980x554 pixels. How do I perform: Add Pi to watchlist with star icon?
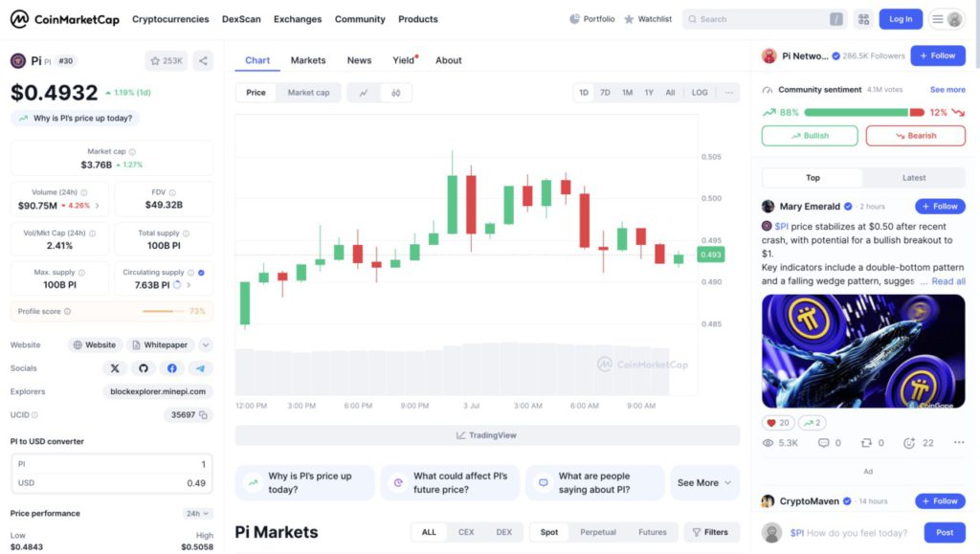pos(166,60)
